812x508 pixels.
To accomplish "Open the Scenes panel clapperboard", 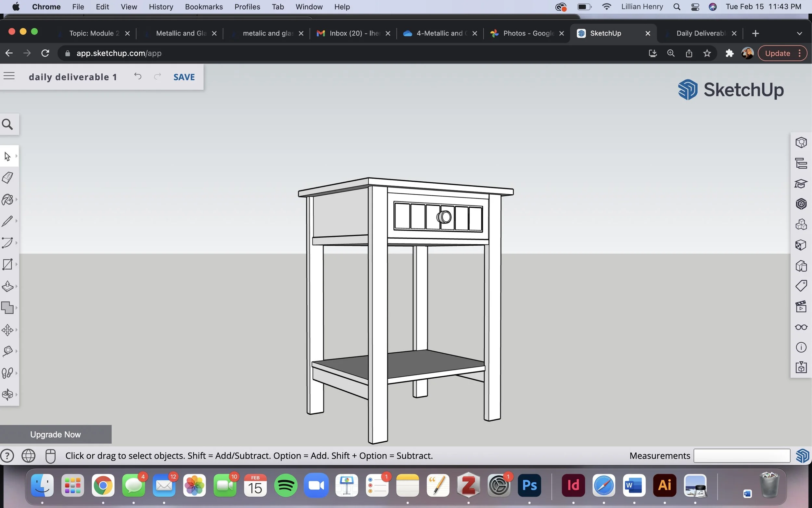I will click(802, 306).
